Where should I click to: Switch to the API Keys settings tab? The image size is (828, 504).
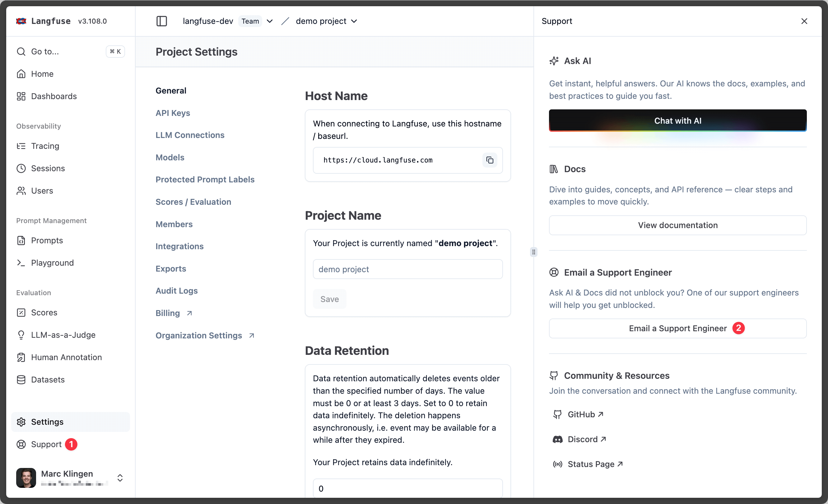[172, 113]
